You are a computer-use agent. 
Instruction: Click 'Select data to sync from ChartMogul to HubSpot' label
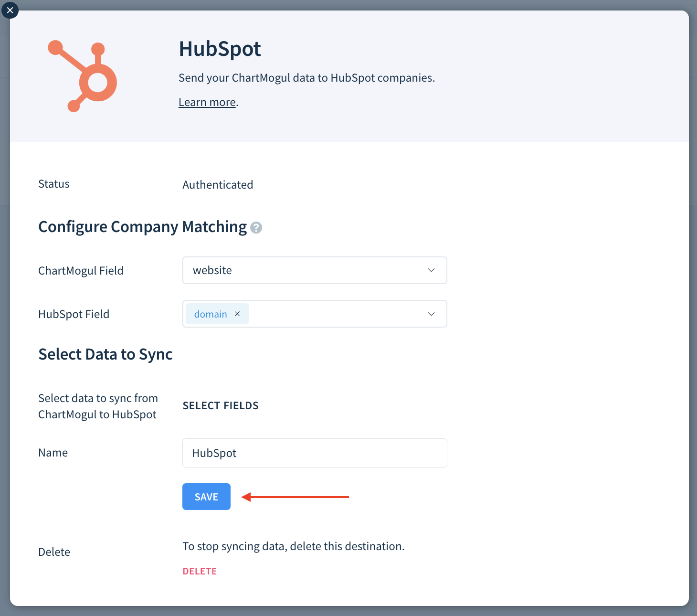click(98, 406)
